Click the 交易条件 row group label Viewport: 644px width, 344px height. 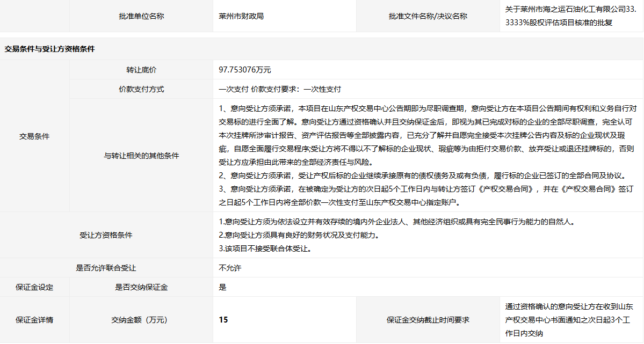34,136
